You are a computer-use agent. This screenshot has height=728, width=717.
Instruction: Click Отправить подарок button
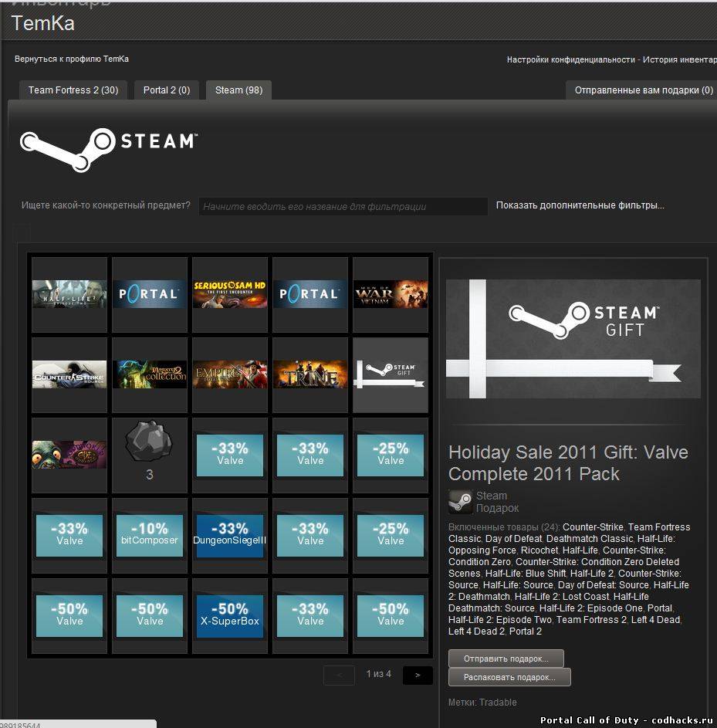point(506,659)
